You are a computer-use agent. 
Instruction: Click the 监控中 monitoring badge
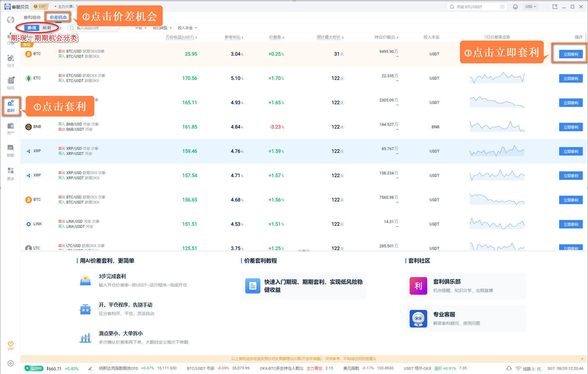click(34, 369)
